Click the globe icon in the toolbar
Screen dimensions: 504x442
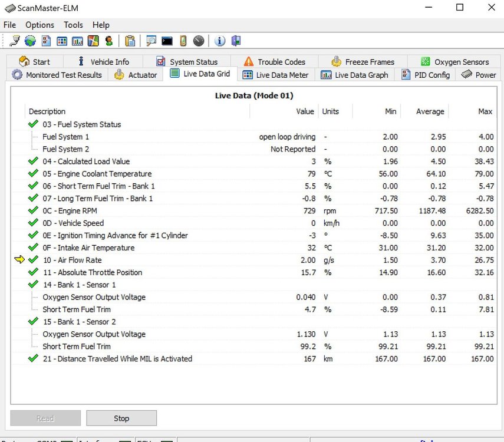pyautogui.click(x=30, y=41)
